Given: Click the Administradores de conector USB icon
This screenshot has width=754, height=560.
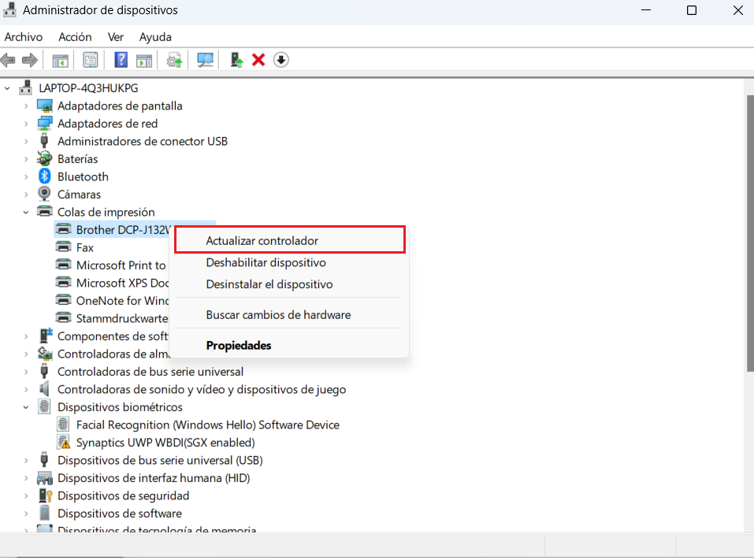Looking at the screenshot, I should (44, 141).
